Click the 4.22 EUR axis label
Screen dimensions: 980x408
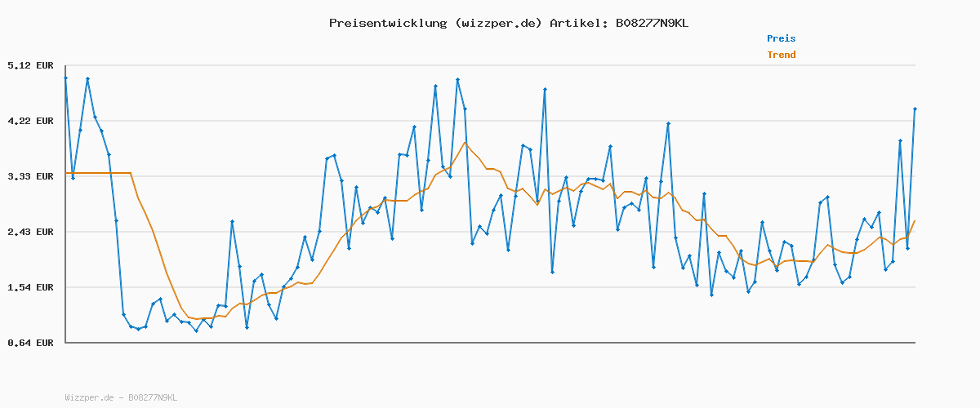[x=30, y=121]
